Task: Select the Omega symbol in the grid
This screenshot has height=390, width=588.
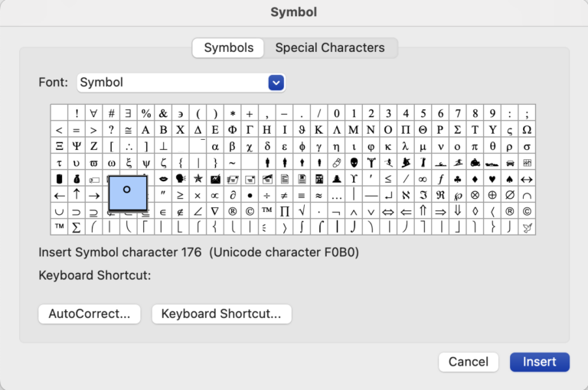Action: click(527, 130)
